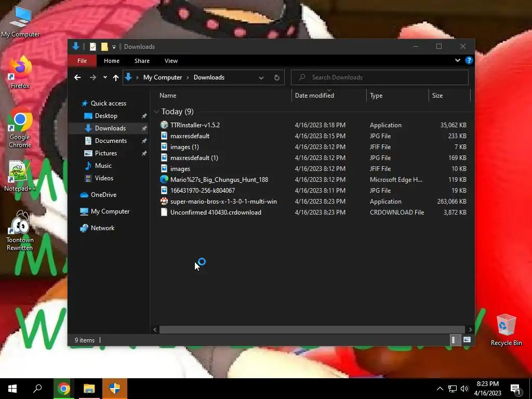Open the View ribbon tab
Screen dimensions: 532x399
pos(171,61)
